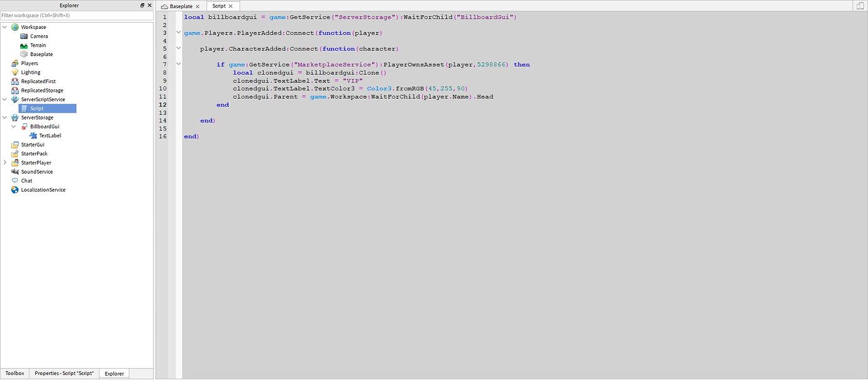Select the Baseplate part icon
This screenshot has height=380, width=868.
pyautogui.click(x=23, y=54)
